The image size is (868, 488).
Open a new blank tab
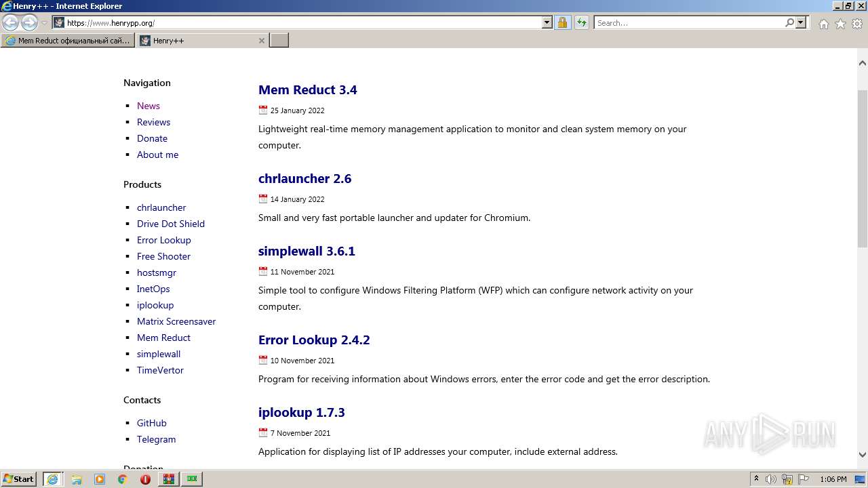click(x=279, y=41)
